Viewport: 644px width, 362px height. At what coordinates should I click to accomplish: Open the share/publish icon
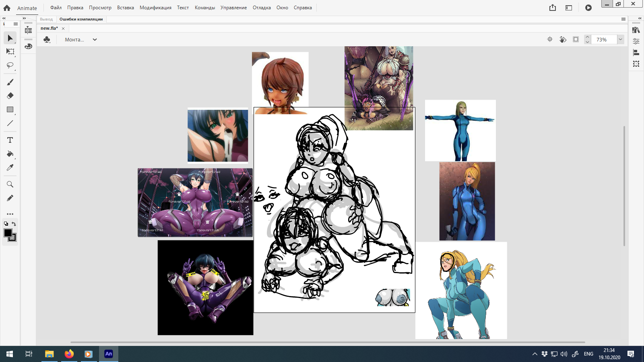click(553, 8)
